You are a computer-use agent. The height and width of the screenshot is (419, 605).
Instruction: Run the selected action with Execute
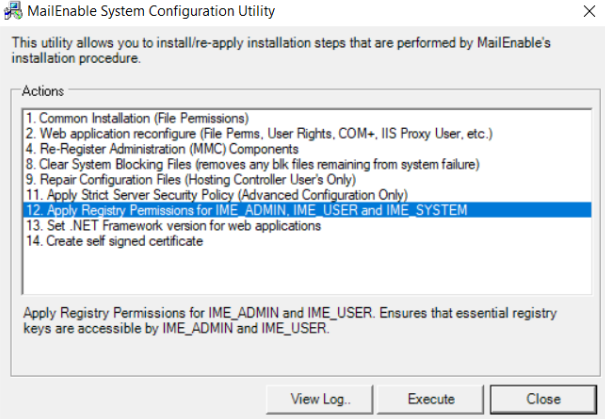(x=431, y=399)
